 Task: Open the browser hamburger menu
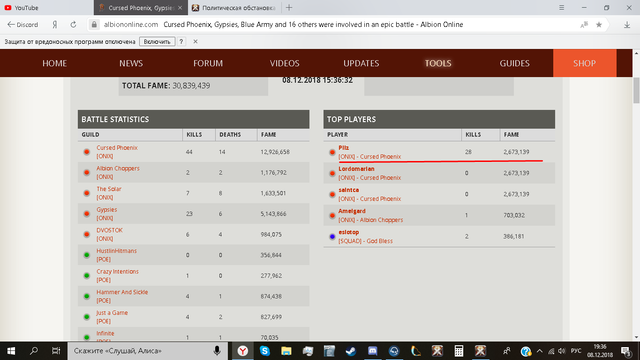[x=562, y=8]
